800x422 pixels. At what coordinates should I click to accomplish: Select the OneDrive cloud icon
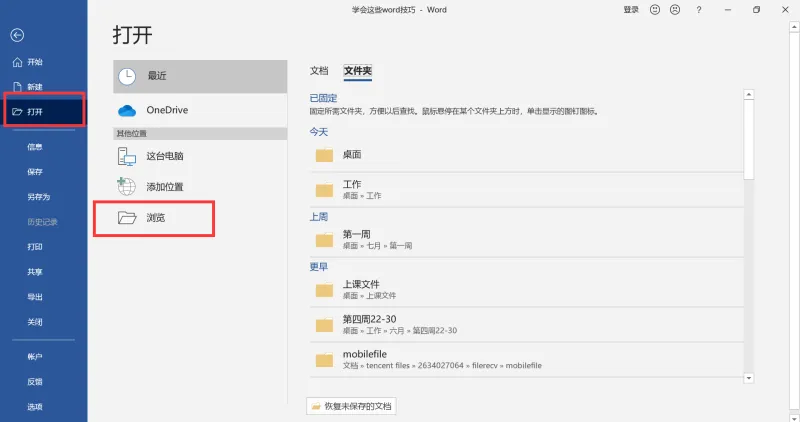point(127,110)
